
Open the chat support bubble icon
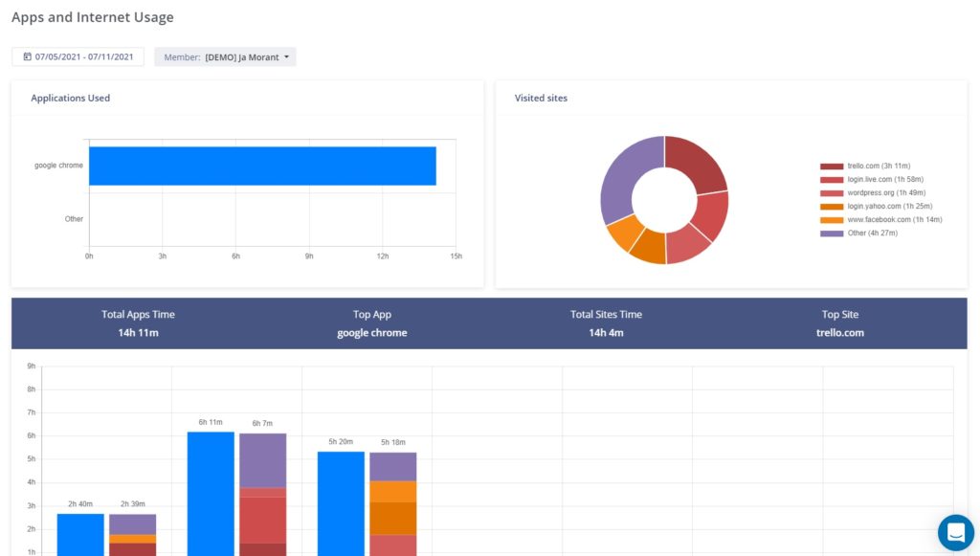(956, 533)
